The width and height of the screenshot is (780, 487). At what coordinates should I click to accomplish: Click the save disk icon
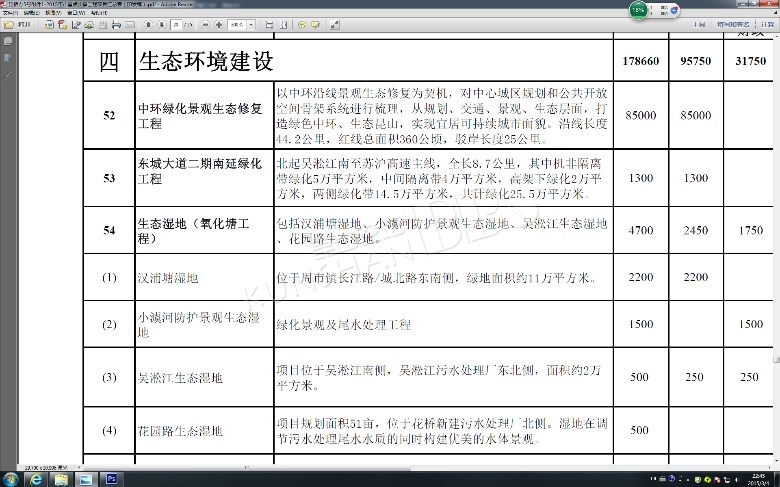(x=103, y=24)
